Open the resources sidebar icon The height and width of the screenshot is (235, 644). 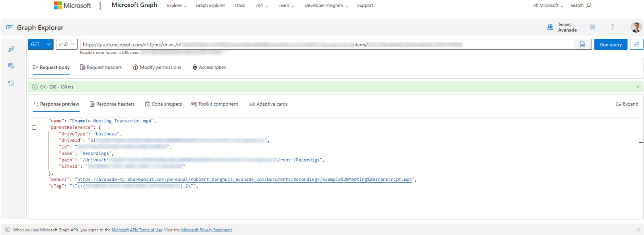[11, 66]
